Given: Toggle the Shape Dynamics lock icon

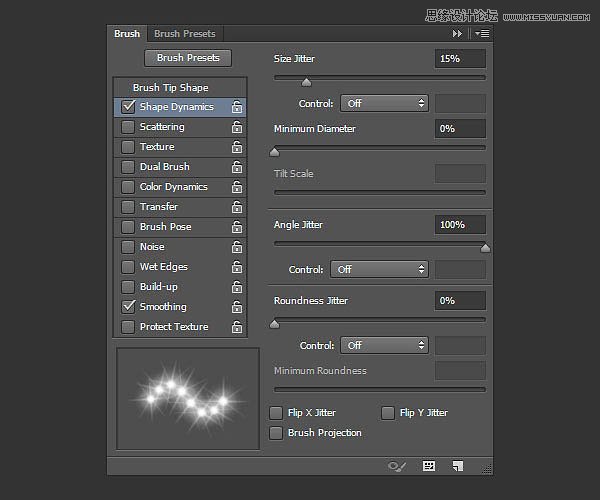Looking at the screenshot, I should tap(237, 107).
